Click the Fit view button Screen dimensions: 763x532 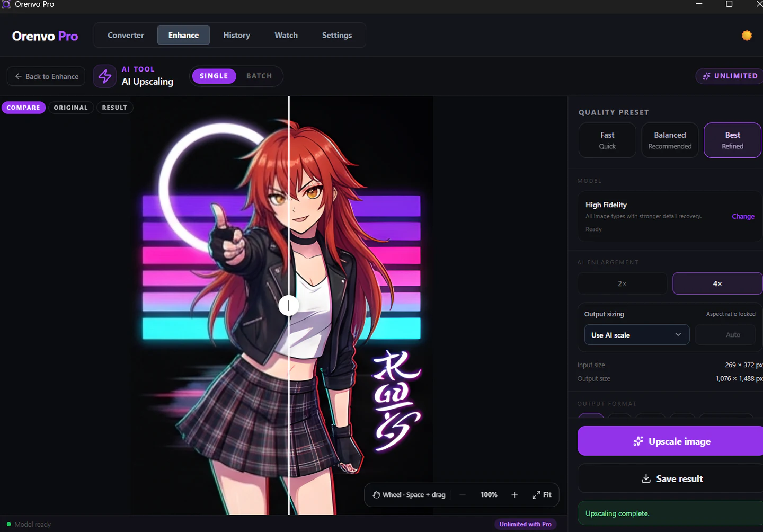coord(542,495)
